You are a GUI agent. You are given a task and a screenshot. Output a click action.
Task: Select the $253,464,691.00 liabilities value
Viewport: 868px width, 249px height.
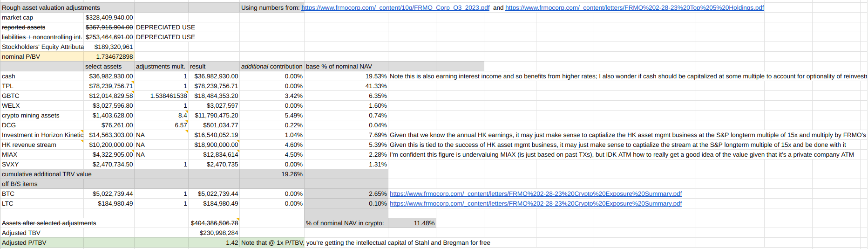point(109,37)
